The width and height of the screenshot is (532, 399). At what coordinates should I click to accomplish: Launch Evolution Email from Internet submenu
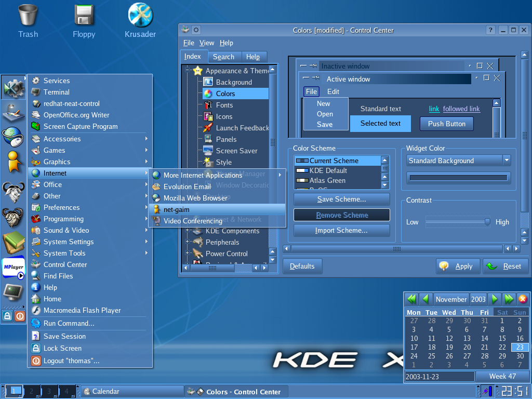coord(217,187)
